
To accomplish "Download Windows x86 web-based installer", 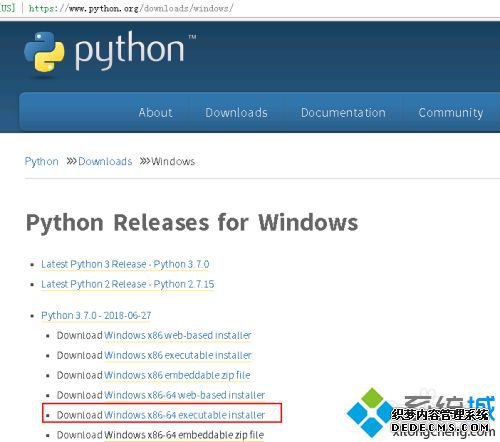I will click(x=178, y=335).
